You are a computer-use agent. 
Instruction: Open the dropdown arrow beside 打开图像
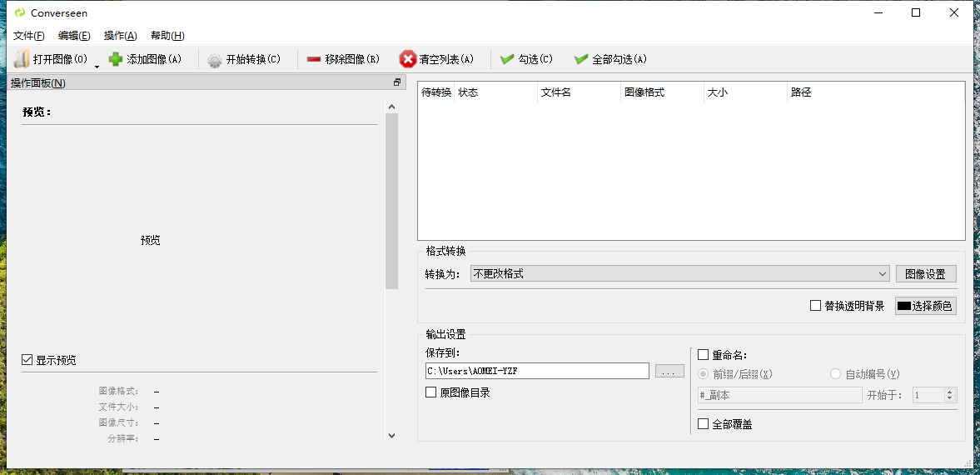pyautogui.click(x=97, y=66)
